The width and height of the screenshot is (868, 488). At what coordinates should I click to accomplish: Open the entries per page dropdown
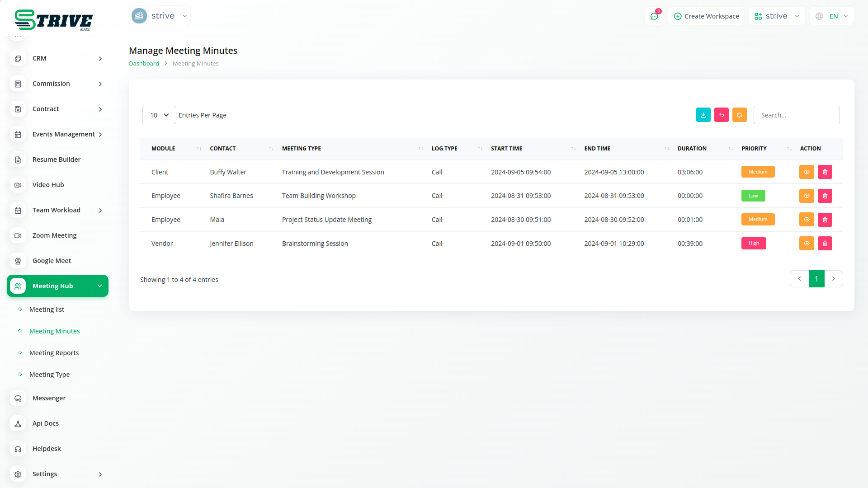159,115
